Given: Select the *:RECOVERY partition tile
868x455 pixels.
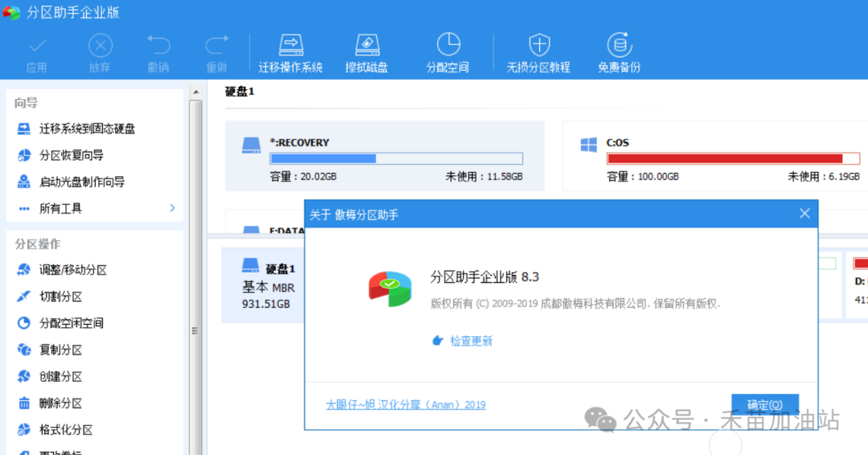Looking at the screenshot, I should 384,156.
